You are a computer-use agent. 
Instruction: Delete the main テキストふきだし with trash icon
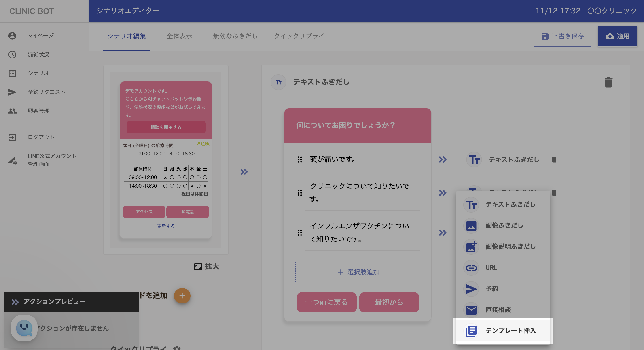coord(608,82)
